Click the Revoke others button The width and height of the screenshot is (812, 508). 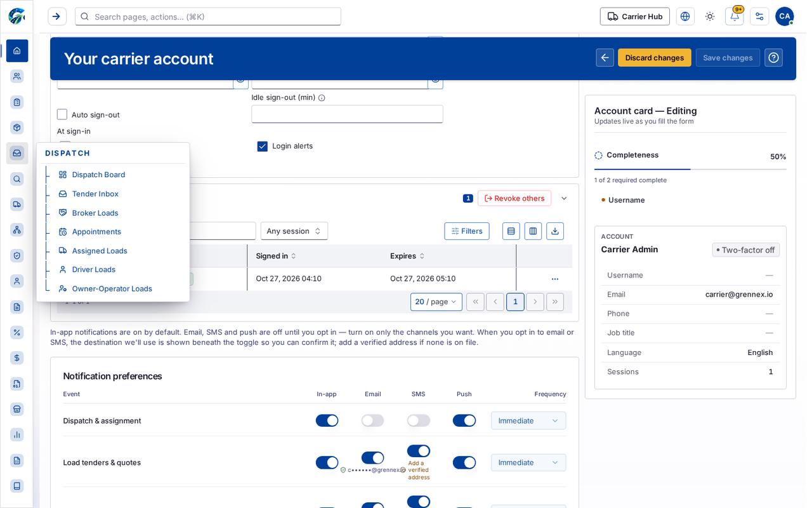pos(514,198)
